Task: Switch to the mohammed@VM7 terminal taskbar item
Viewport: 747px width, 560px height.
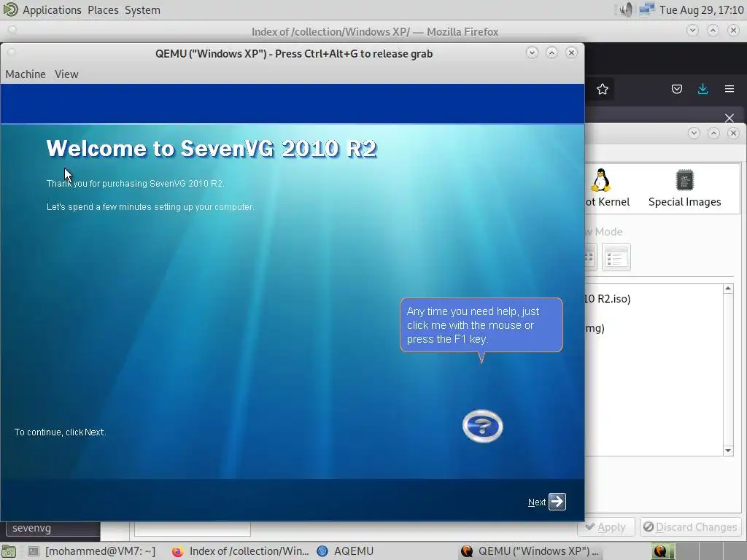Action: coord(93,551)
